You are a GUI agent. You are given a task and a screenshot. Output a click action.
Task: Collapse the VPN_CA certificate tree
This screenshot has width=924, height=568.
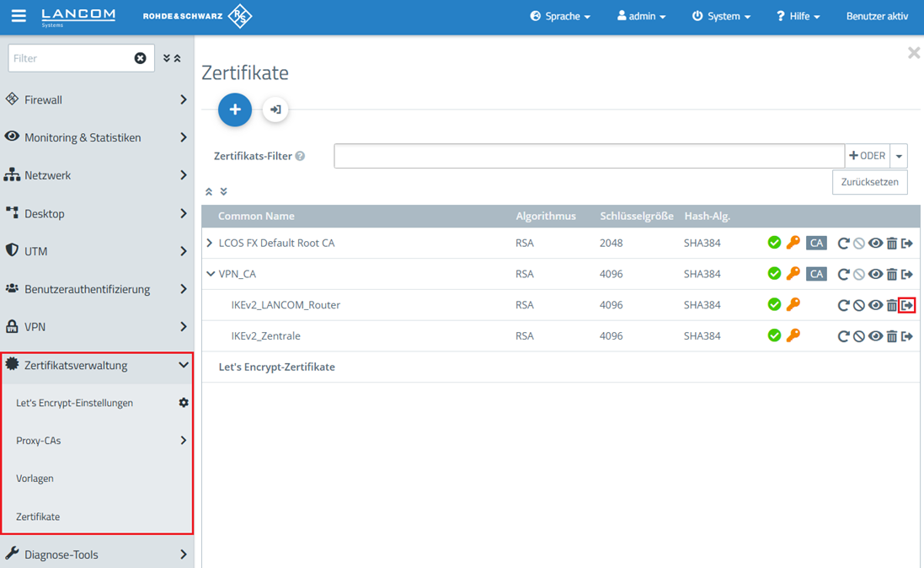tap(211, 274)
